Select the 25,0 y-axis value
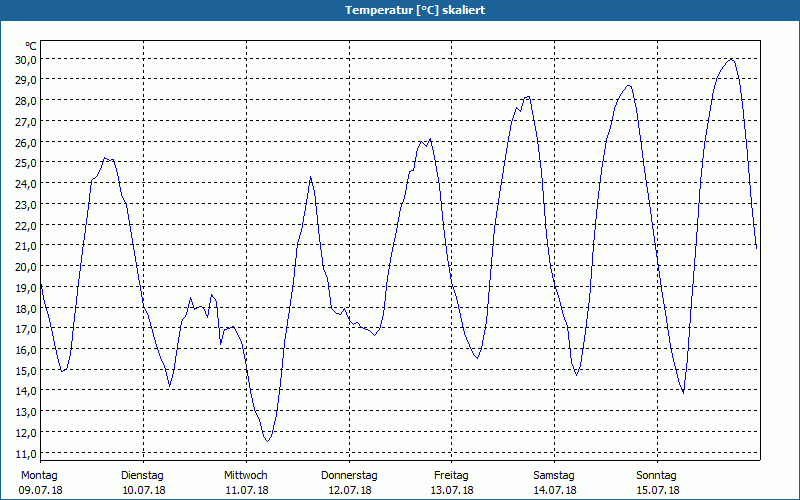800x500 pixels. tap(26, 163)
